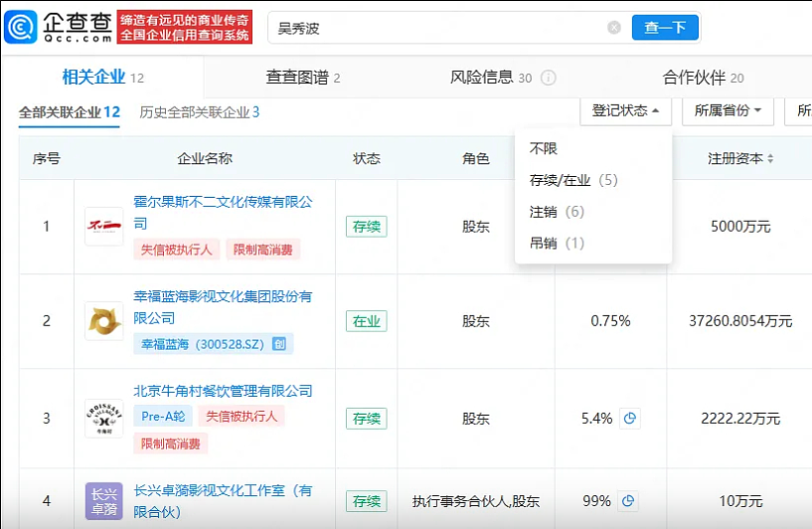Filter by 吊销 status

[557, 243]
